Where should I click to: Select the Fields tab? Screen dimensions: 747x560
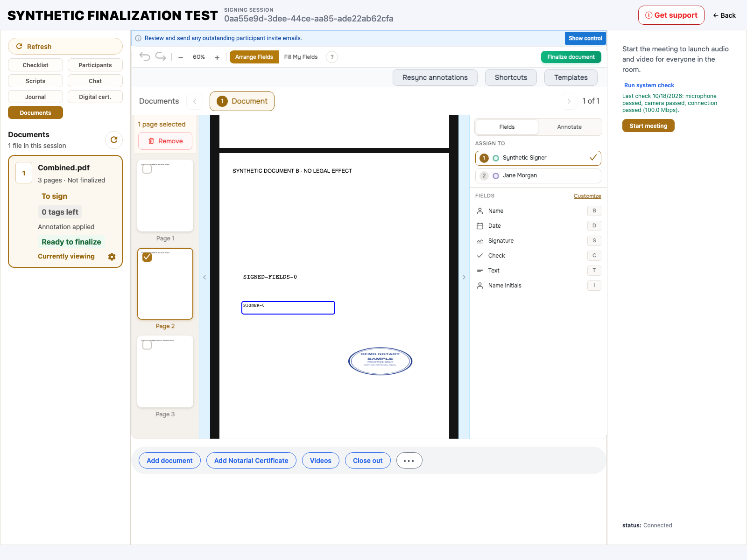507,127
